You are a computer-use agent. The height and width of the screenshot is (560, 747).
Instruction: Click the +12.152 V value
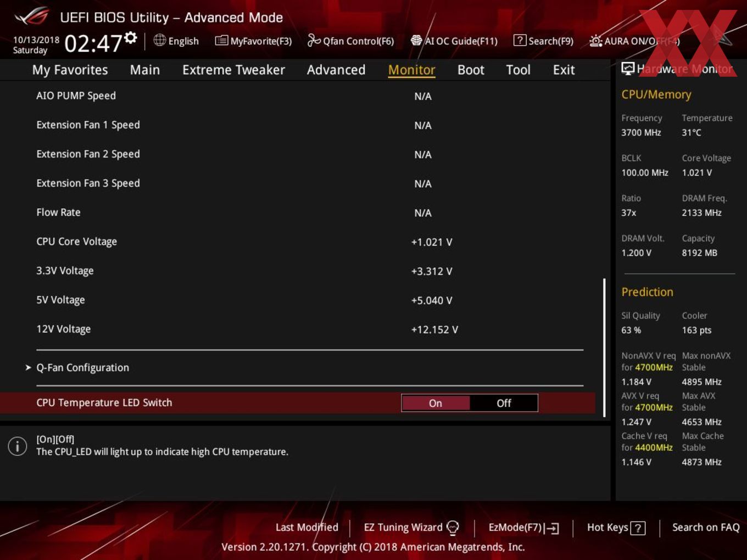434,329
